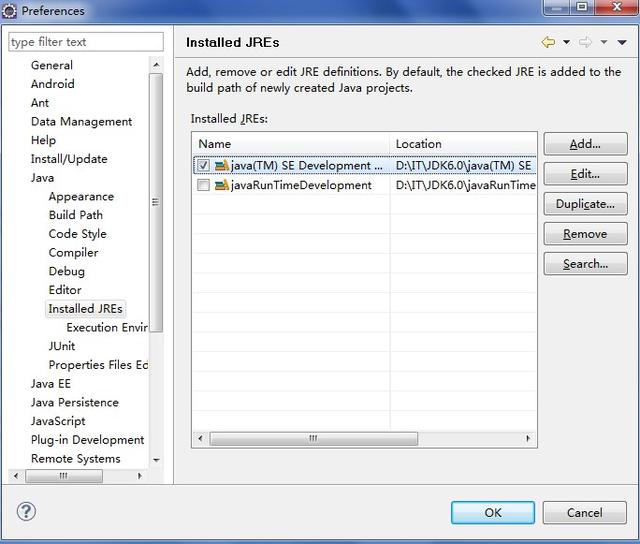Click the JRE table scroll left arrow
Screen dimensions: 640x544
click(x=200, y=439)
